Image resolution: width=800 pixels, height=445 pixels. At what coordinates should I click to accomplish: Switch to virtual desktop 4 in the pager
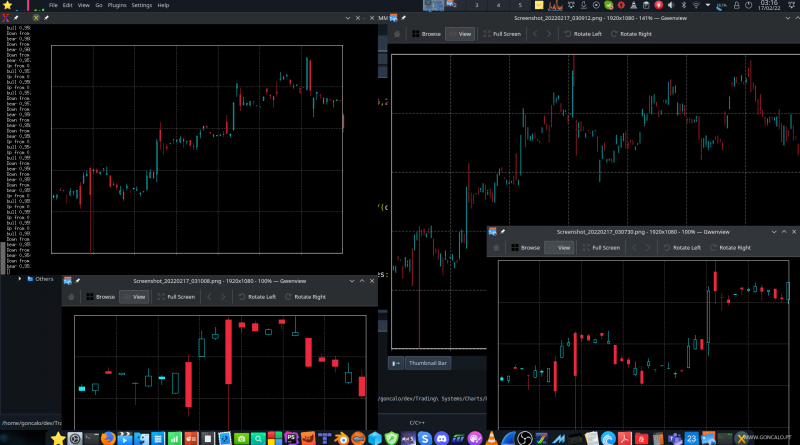(498, 5)
